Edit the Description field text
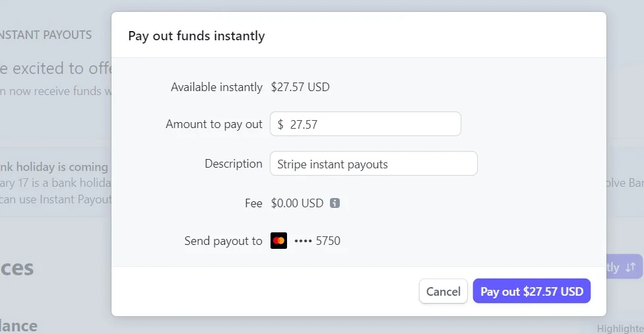This screenshot has width=644, height=334. (x=373, y=164)
